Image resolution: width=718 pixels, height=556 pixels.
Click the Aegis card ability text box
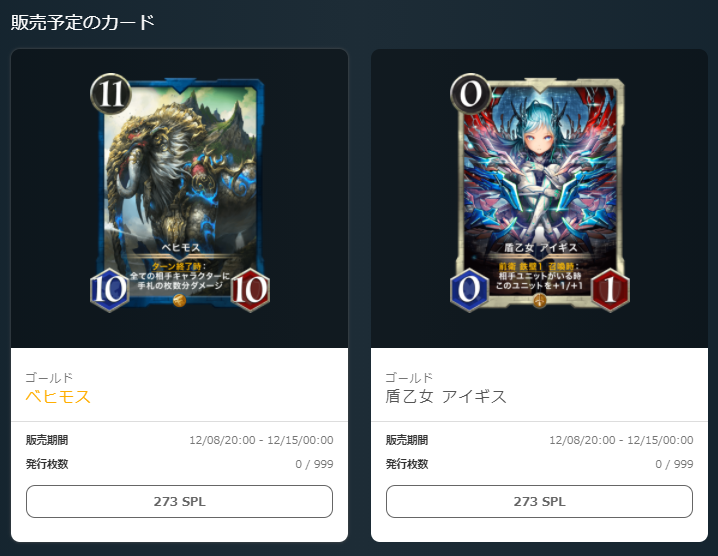point(539,276)
